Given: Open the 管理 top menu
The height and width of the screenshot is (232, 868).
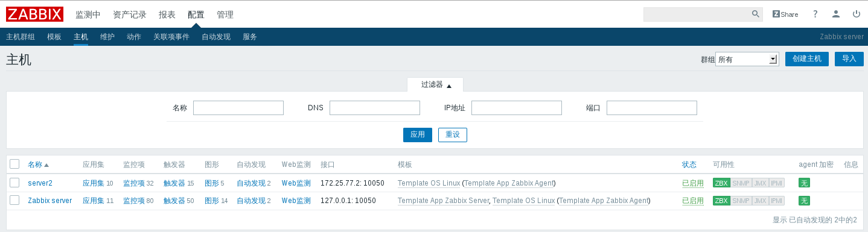Looking at the screenshot, I should (x=225, y=14).
